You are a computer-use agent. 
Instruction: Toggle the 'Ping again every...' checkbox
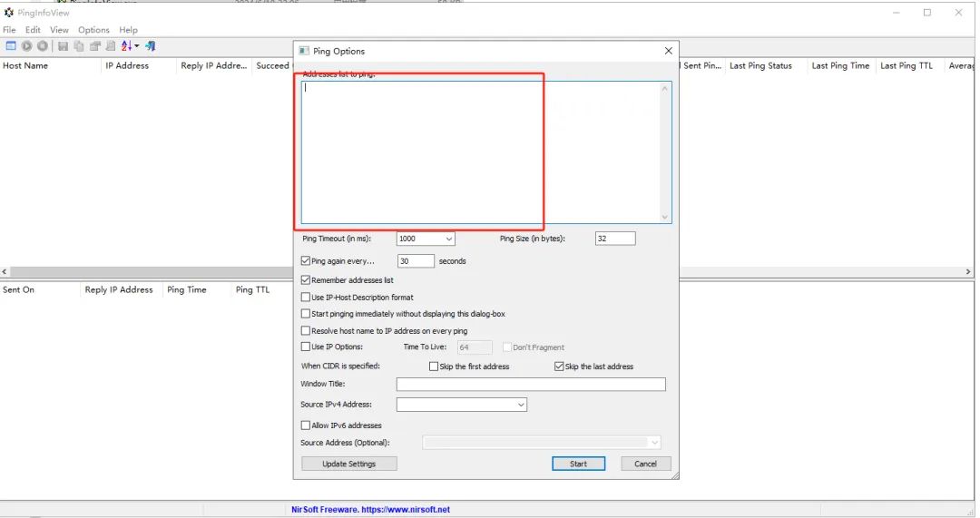click(306, 261)
